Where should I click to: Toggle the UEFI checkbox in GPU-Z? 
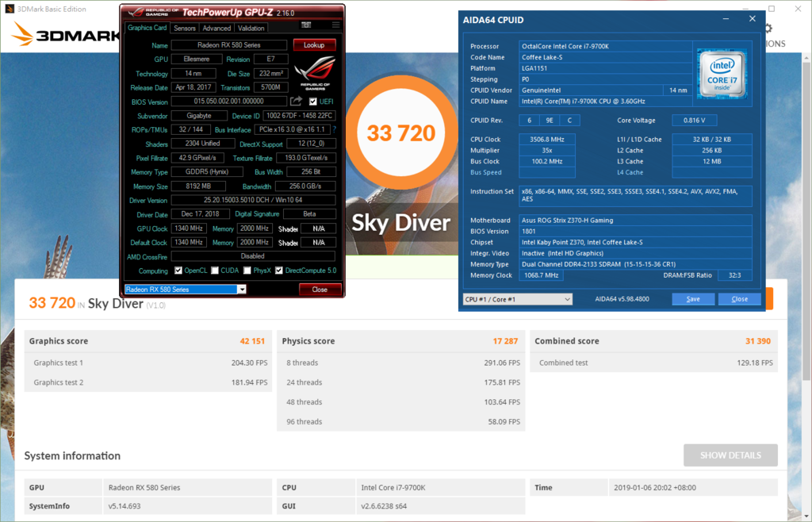tap(312, 102)
